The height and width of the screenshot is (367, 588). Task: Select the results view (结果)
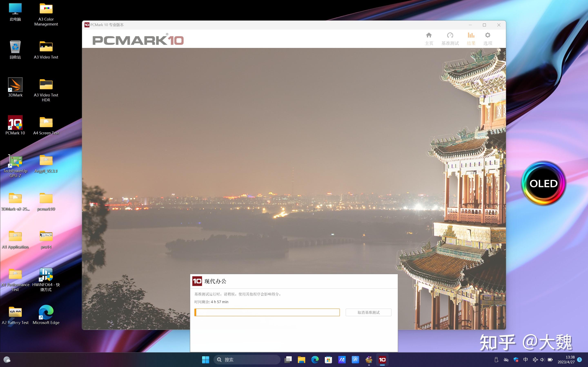pos(471,38)
